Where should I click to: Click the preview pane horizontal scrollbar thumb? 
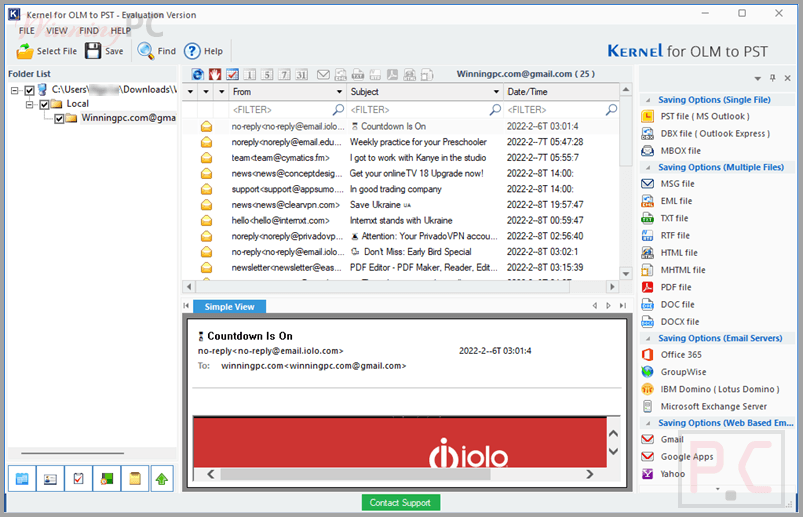click(x=355, y=475)
